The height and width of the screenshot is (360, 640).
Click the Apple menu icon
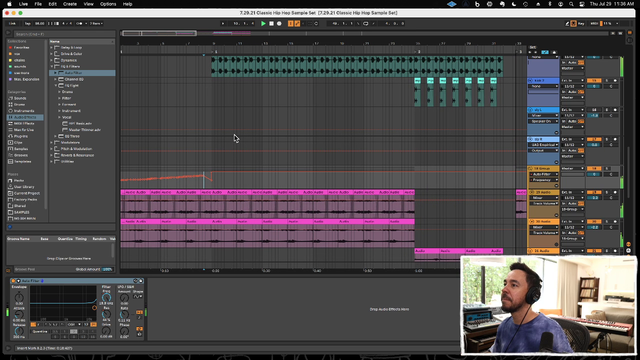click(9, 4)
